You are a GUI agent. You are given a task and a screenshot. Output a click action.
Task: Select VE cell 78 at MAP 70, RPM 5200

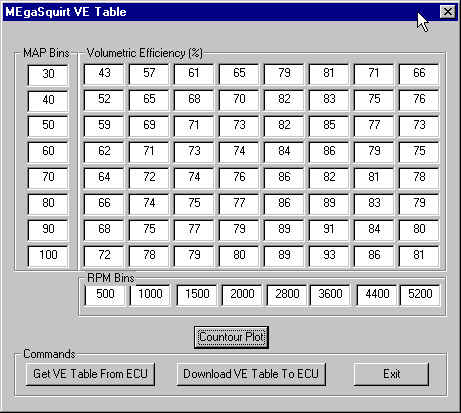419,178
